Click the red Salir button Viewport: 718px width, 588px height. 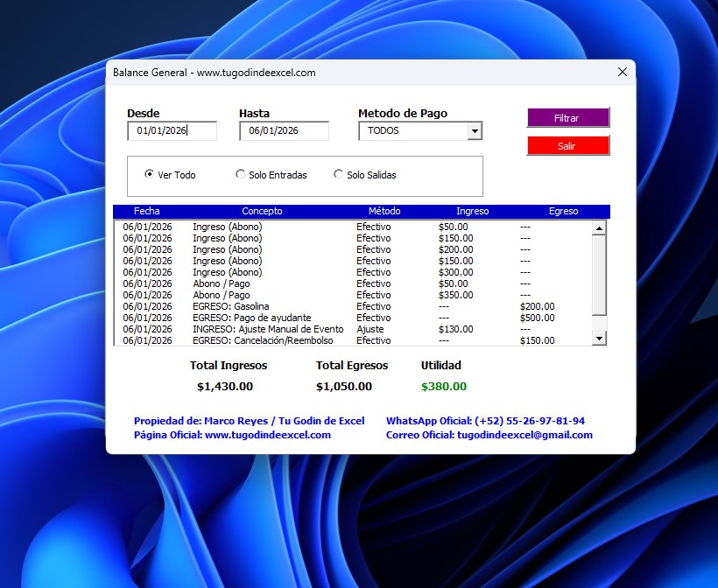[x=567, y=146]
